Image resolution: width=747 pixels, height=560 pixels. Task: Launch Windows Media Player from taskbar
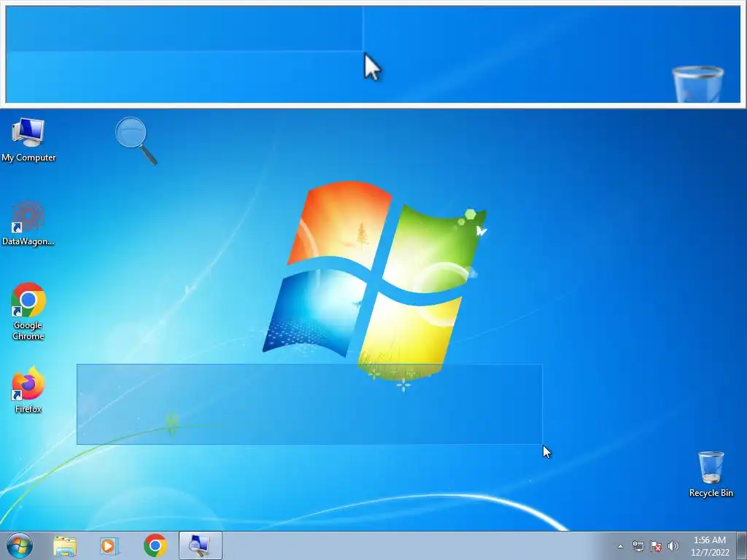coord(109,545)
